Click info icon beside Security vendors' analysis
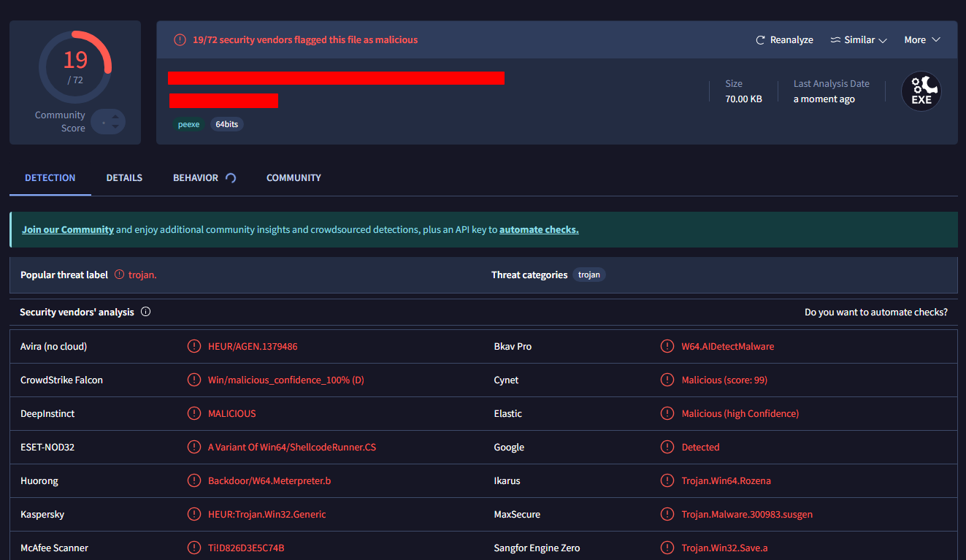This screenshot has width=966, height=560. (x=145, y=312)
